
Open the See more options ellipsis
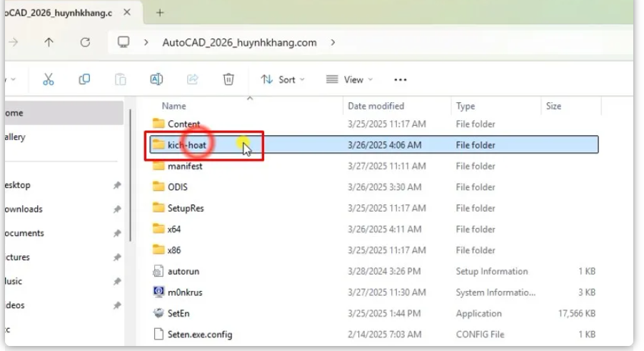tap(401, 79)
